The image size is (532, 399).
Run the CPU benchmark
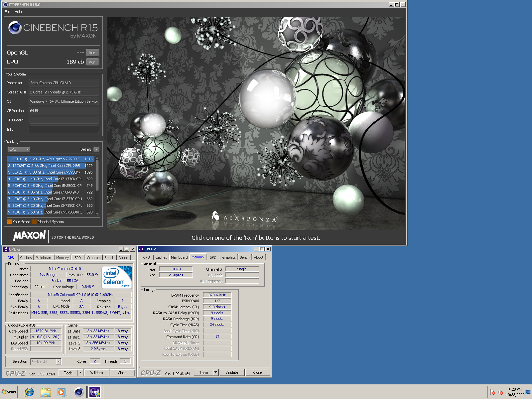92,62
